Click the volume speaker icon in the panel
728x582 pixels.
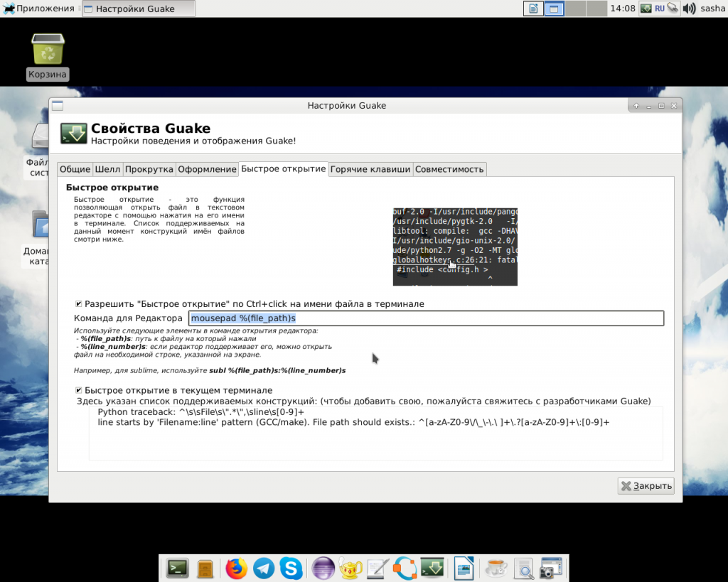[689, 9]
